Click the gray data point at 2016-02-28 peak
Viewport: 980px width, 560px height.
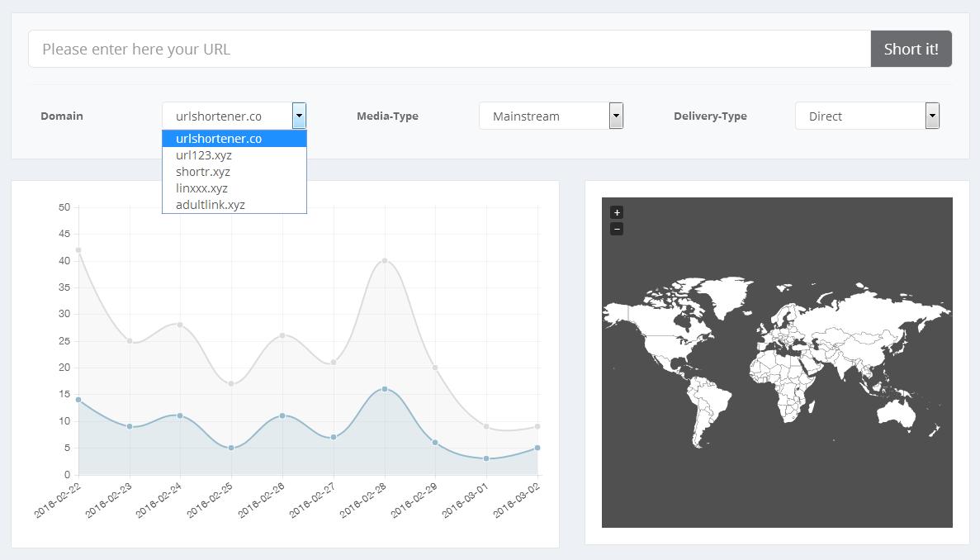click(x=385, y=261)
